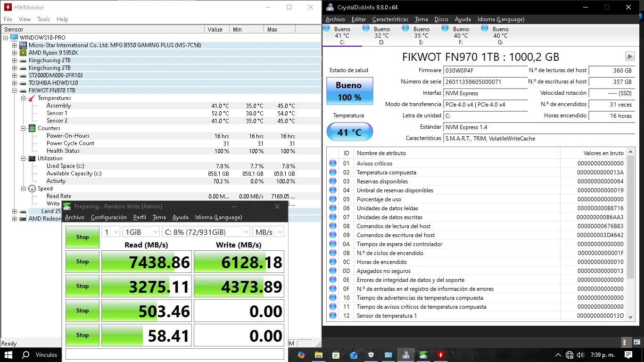Click the Valores en bruto column header
Screen dimensions: 644x362
tap(594, 153)
